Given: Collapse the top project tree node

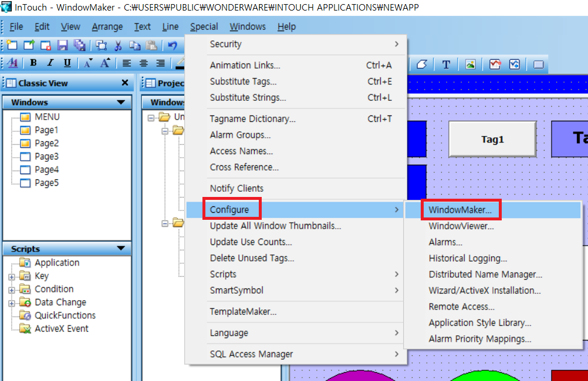Looking at the screenshot, I should 151,118.
